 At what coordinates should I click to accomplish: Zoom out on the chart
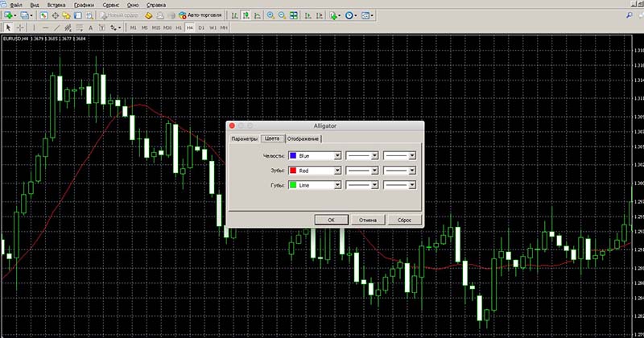tap(283, 15)
